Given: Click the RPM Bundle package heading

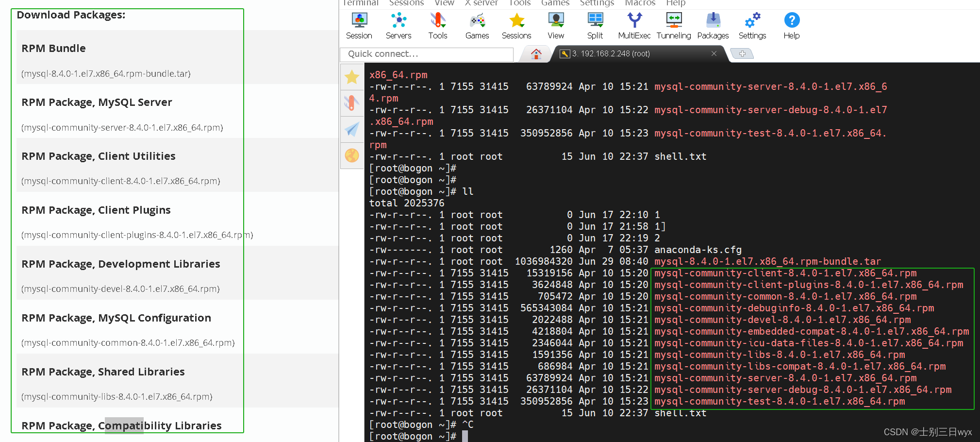Looking at the screenshot, I should point(53,49).
